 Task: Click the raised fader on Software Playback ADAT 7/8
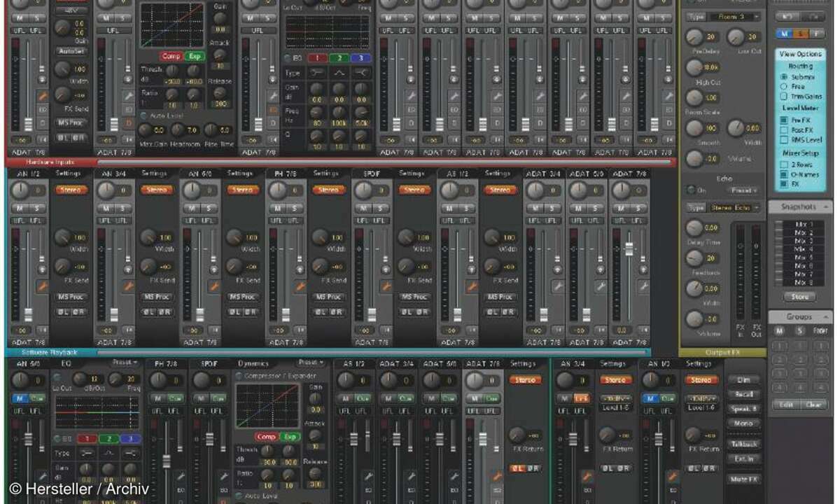[x=629, y=248]
